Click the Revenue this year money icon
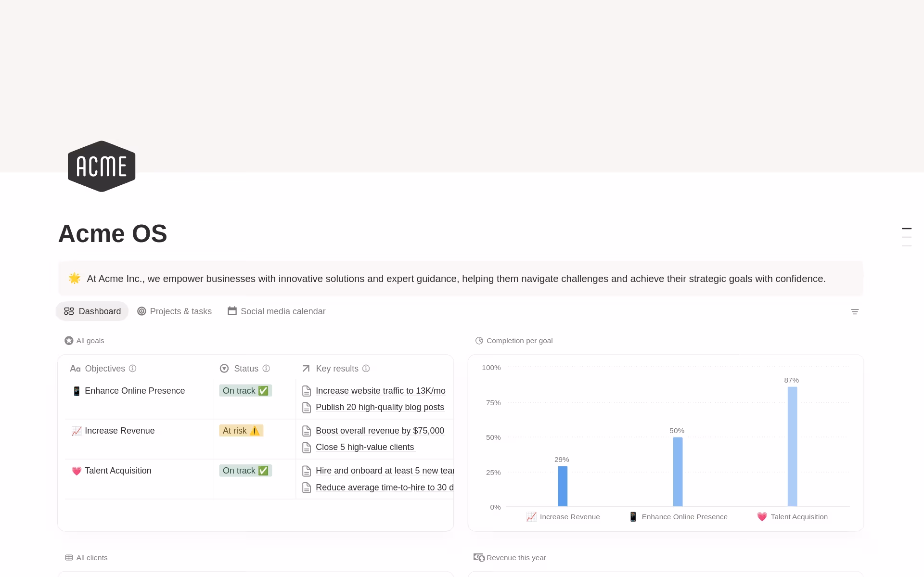The image size is (924, 577). click(x=479, y=558)
